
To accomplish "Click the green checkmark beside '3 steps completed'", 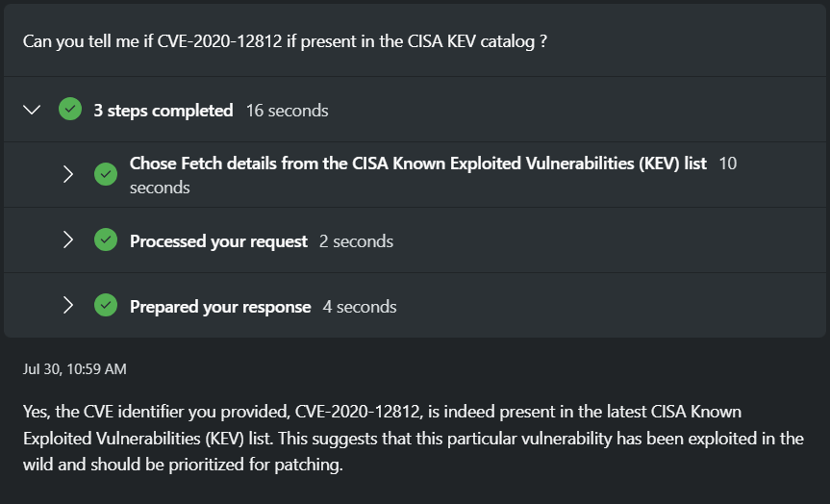I will pyautogui.click(x=69, y=109).
